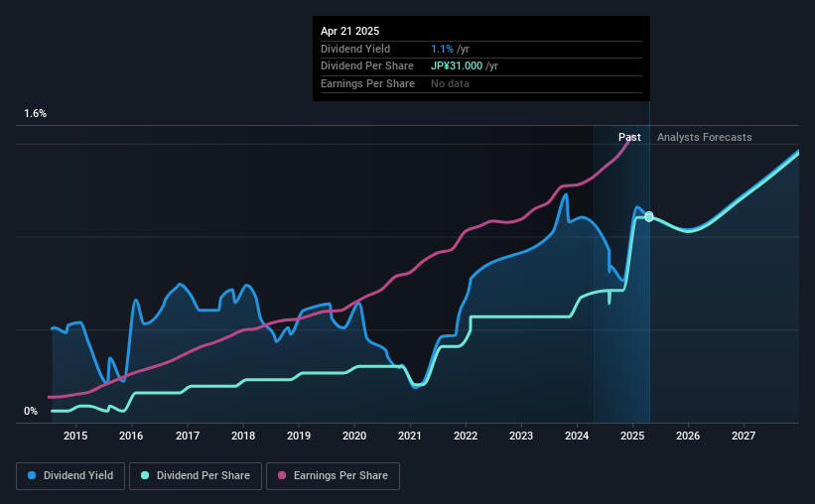Screen dimensions: 815x504
Task: Click the highlighted data point marker on chart
Action: point(649,216)
